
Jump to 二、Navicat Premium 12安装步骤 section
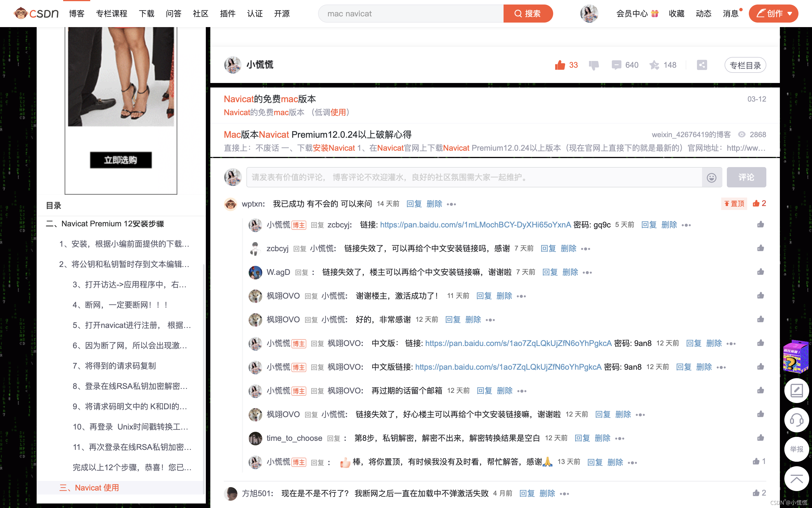[x=105, y=224]
